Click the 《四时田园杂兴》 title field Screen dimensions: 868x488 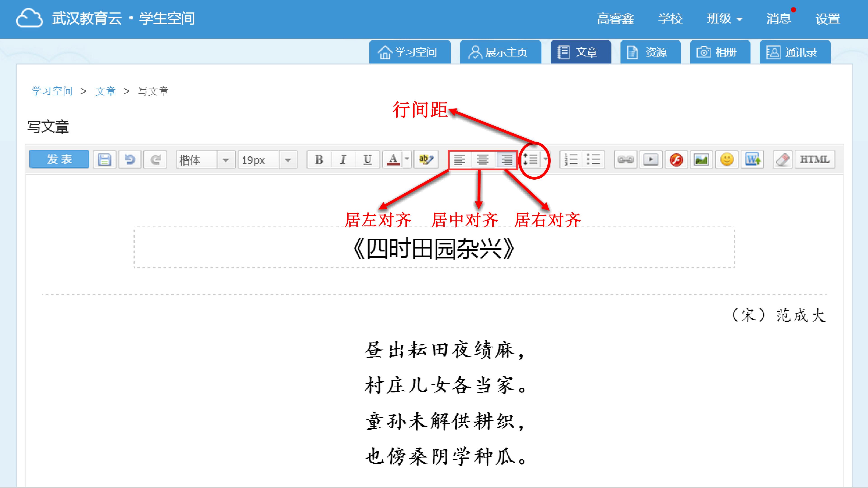pyautogui.click(x=434, y=248)
